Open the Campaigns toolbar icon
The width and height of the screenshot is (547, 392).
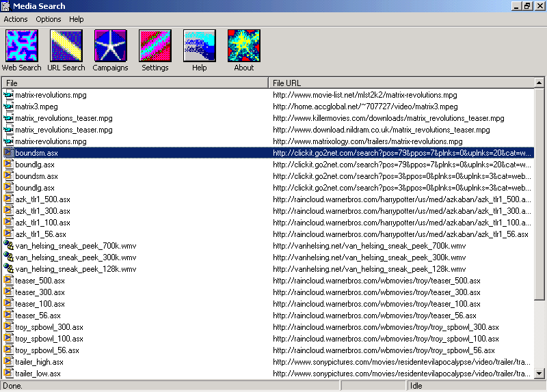[x=110, y=51]
